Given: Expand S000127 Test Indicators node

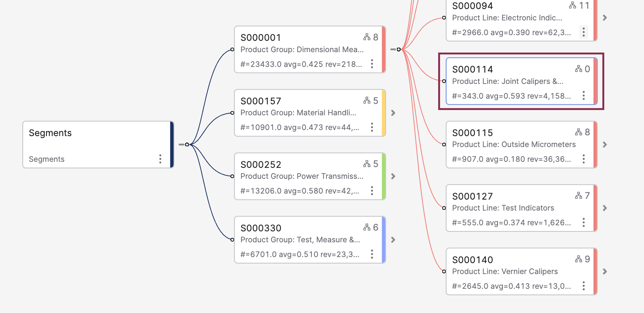Looking at the screenshot, I should 605,208.
